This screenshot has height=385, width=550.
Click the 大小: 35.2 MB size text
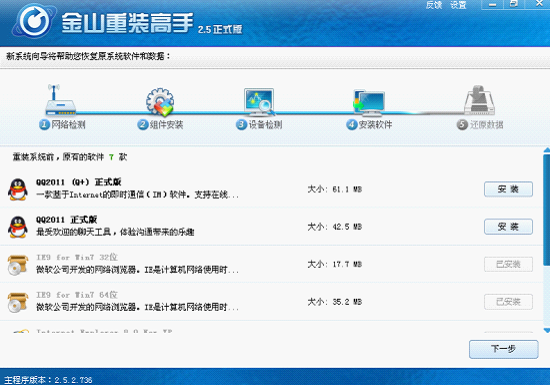335,302
